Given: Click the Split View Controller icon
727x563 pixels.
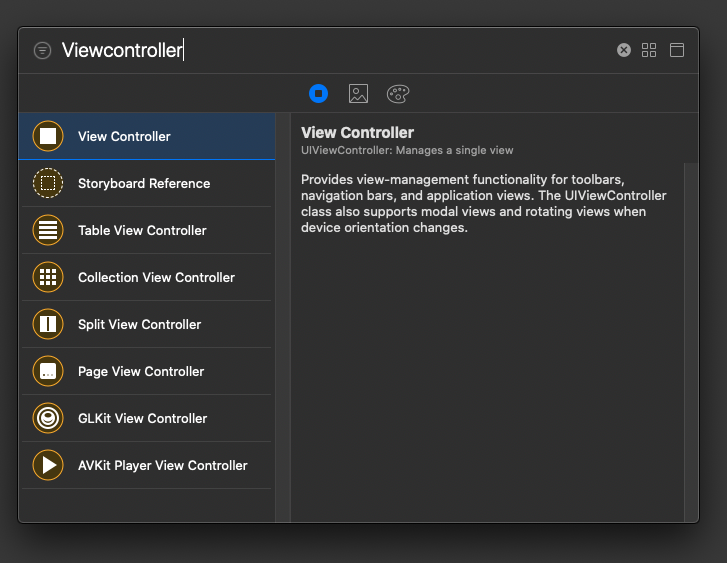Looking at the screenshot, I should point(48,324).
